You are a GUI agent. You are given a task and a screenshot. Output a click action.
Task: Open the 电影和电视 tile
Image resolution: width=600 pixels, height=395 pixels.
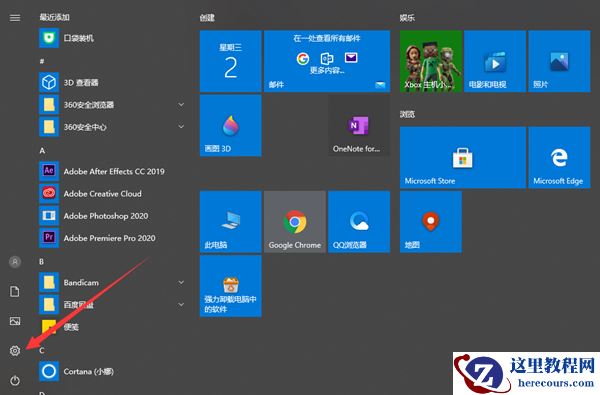point(495,61)
